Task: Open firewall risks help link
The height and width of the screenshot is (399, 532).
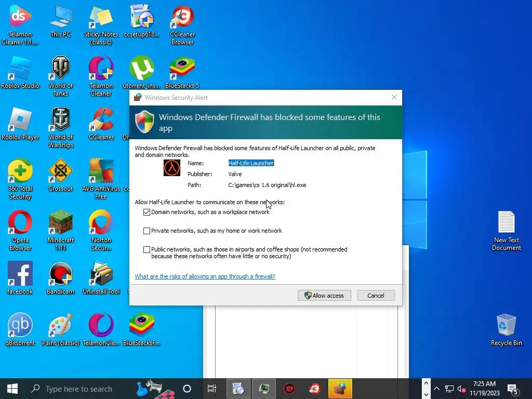Action: click(205, 276)
